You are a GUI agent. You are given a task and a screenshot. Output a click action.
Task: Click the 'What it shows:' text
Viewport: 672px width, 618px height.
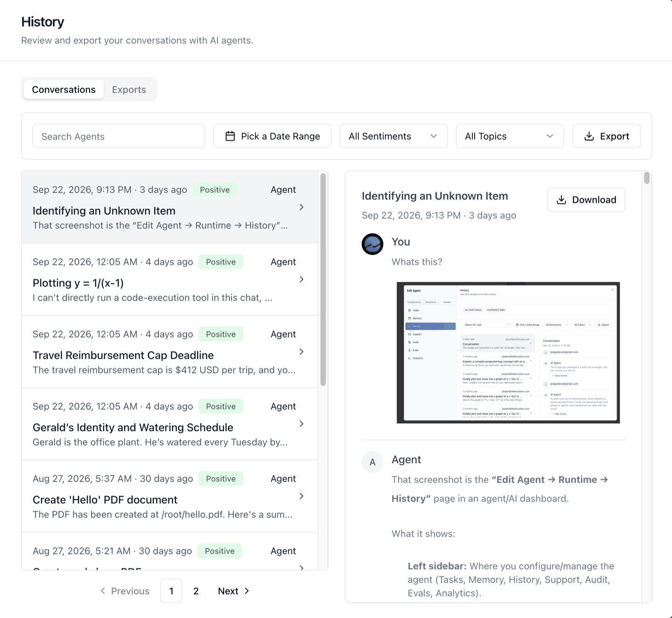coord(423,534)
